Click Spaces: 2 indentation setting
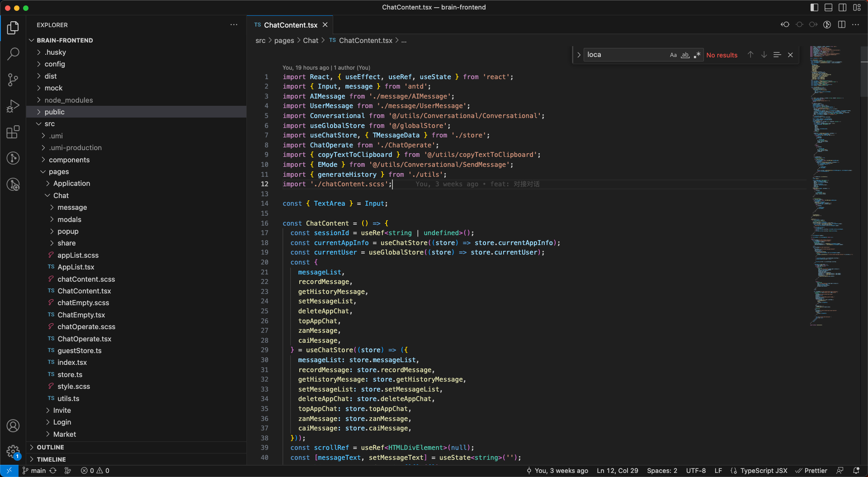 662,471
